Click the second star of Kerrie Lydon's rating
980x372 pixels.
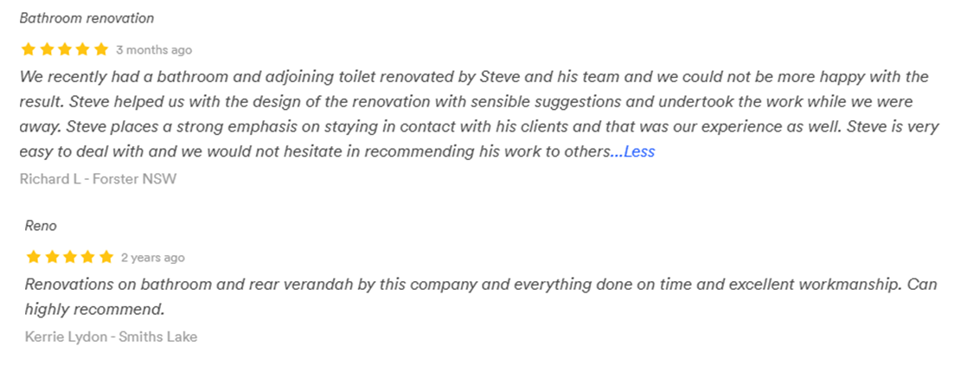(x=52, y=257)
